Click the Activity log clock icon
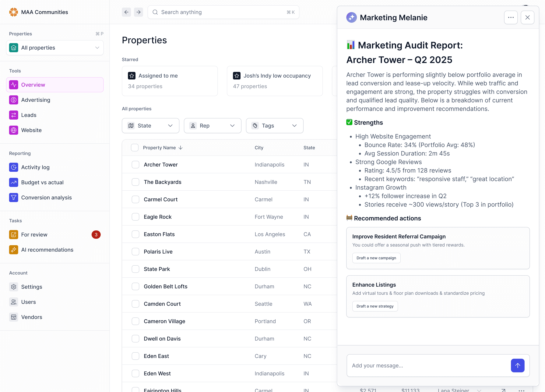Image resolution: width=545 pixels, height=392 pixels. (13, 167)
